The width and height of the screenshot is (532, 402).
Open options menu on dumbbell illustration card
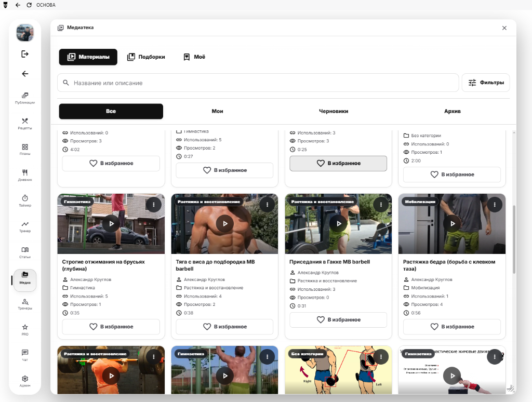click(381, 356)
